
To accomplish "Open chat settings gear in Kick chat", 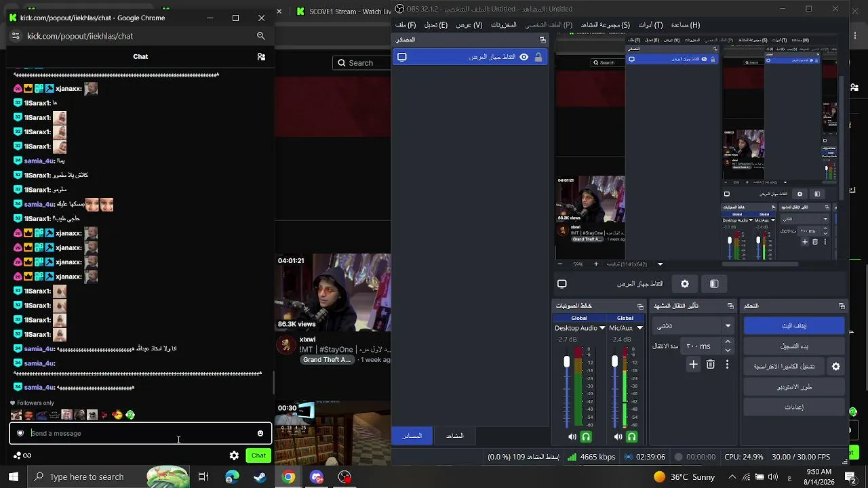I will 234,455.
